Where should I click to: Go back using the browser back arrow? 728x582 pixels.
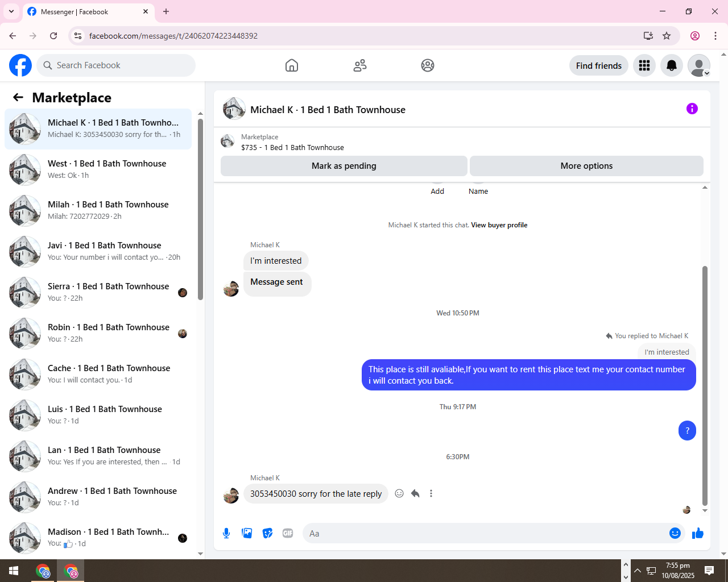[13, 36]
